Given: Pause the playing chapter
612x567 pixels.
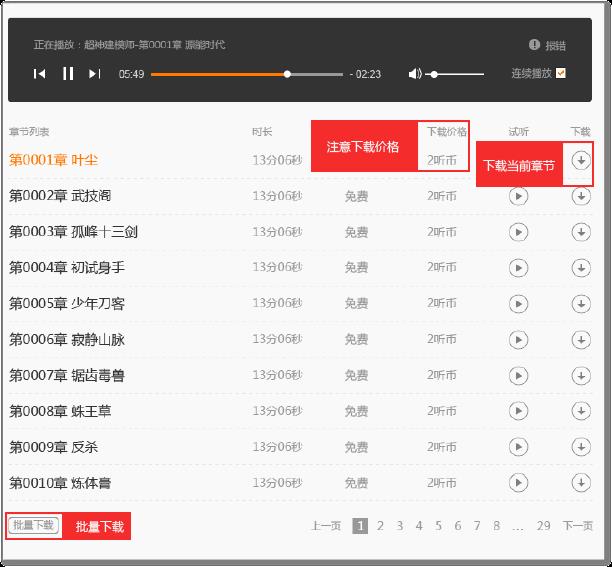Looking at the screenshot, I should (x=68, y=73).
